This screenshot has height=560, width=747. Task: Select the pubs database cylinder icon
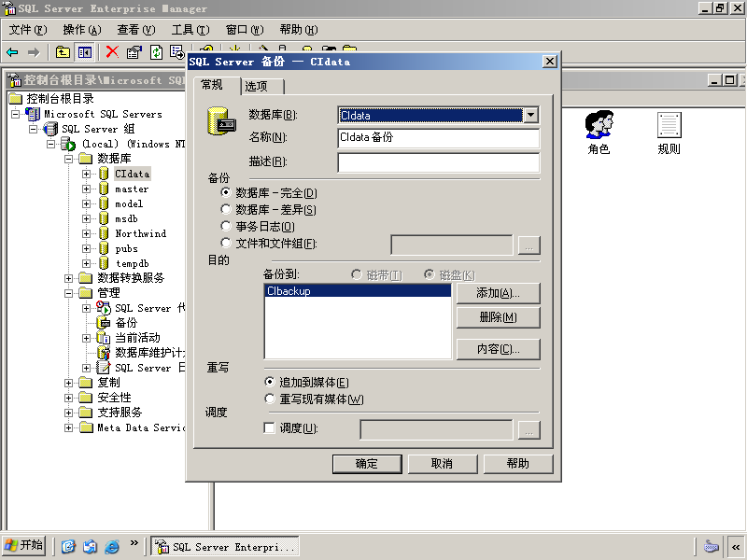point(104,248)
